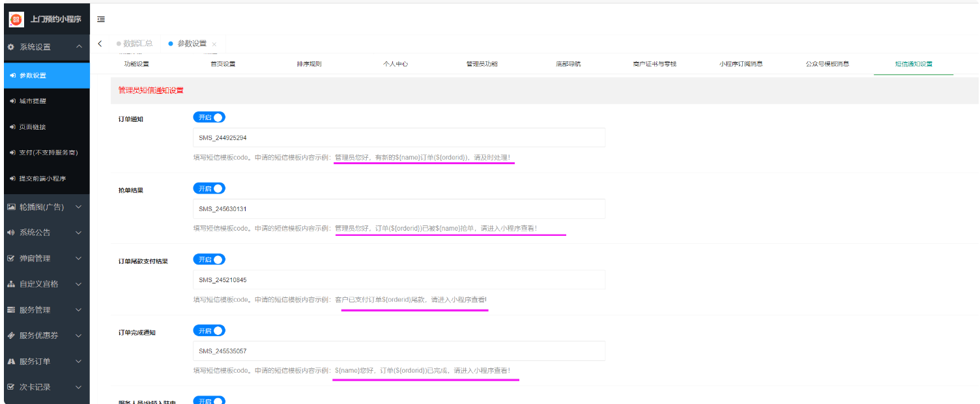Click the 订单通知 field label
The image size is (980, 404).
click(131, 119)
